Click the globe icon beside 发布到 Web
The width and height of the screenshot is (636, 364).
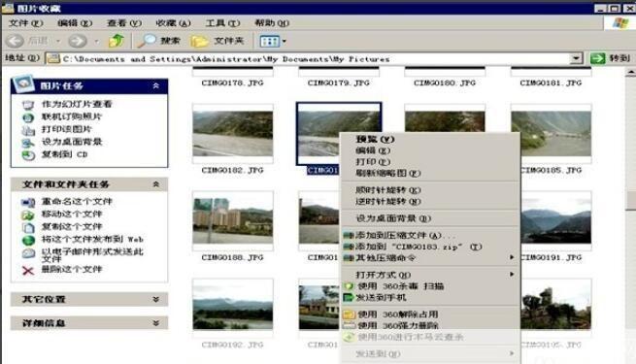pyautogui.click(x=28, y=241)
